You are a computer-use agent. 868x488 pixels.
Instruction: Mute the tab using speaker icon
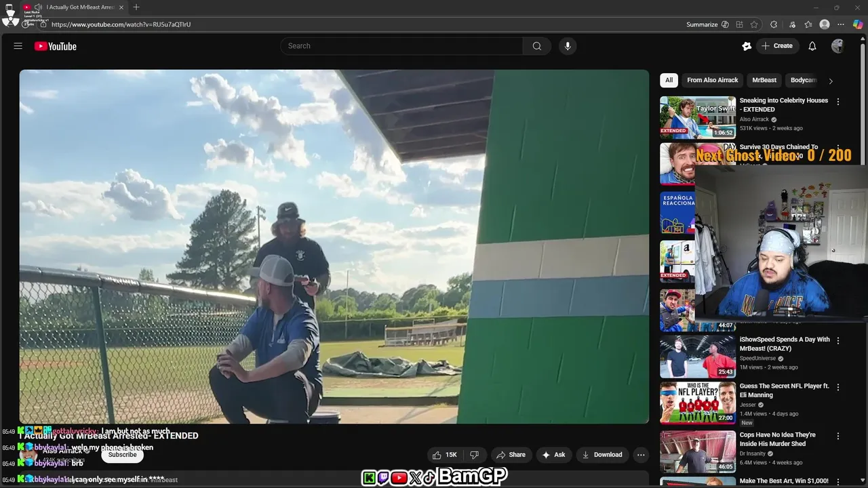point(38,7)
